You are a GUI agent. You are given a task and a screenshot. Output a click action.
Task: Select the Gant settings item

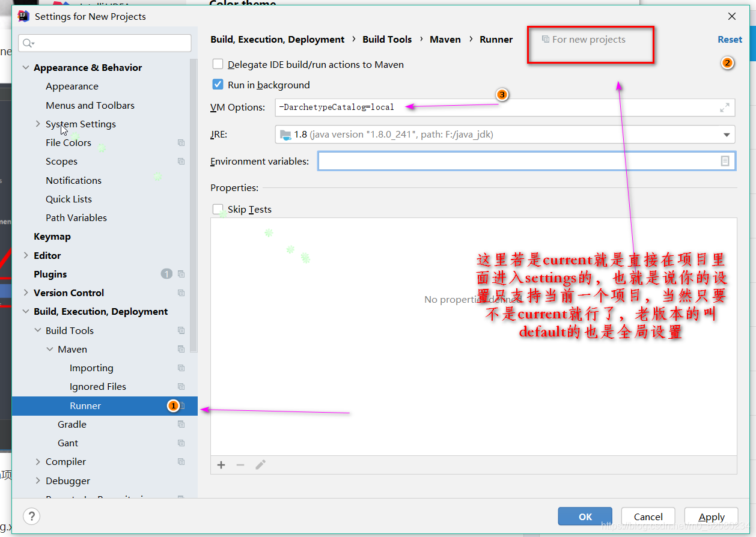click(68, 443)
